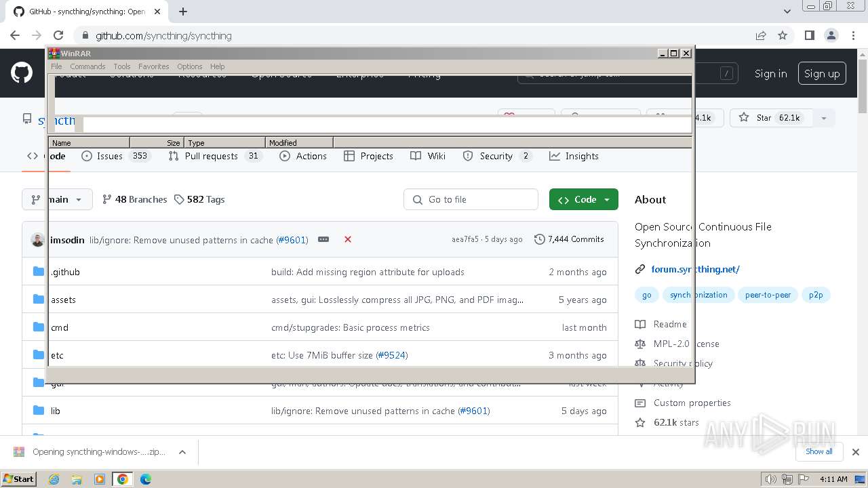View the 7,444 Commits history
This screenshot has width=868, height=488.
click(569, 239)
